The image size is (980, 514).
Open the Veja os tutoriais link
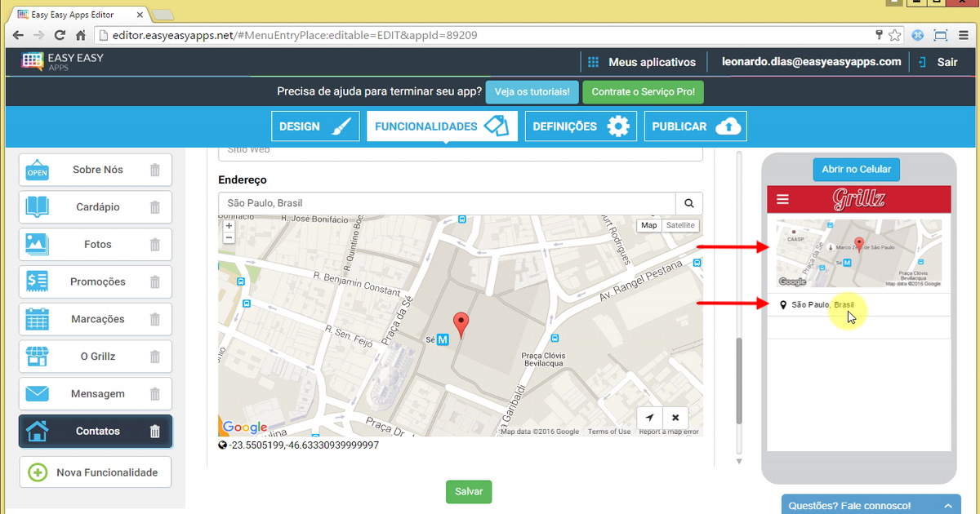coord(532,92)
